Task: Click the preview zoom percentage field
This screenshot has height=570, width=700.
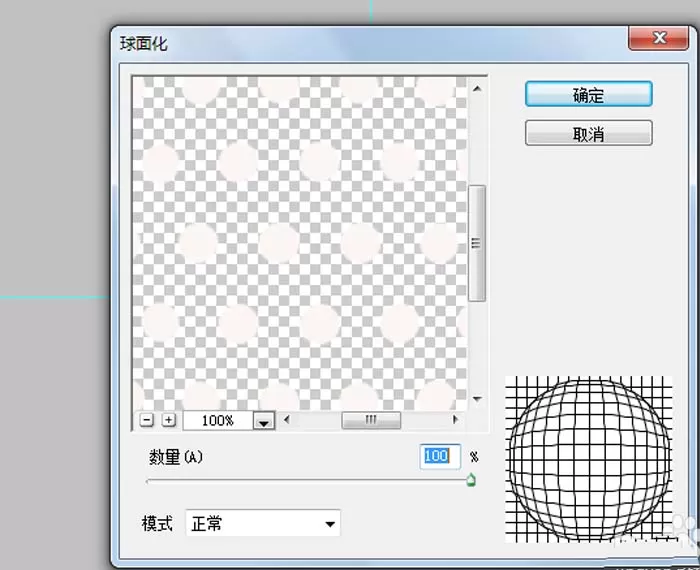Action: coord(218,421)
